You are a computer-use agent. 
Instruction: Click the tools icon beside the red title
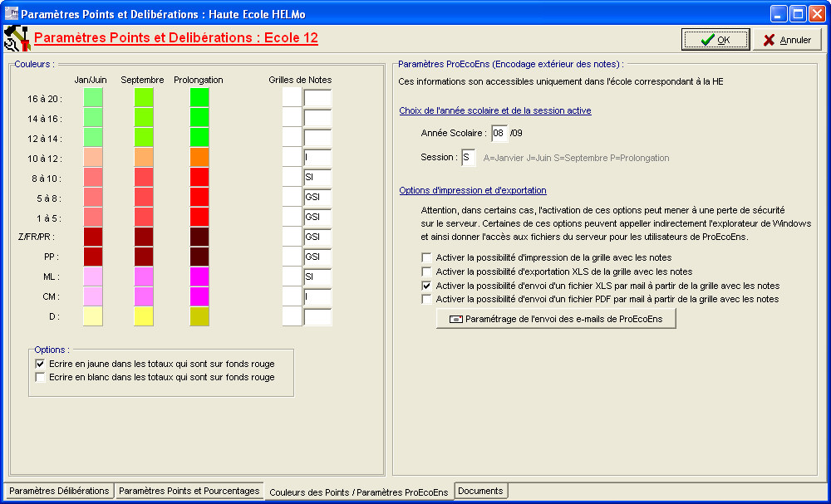(x=17, y=38)
